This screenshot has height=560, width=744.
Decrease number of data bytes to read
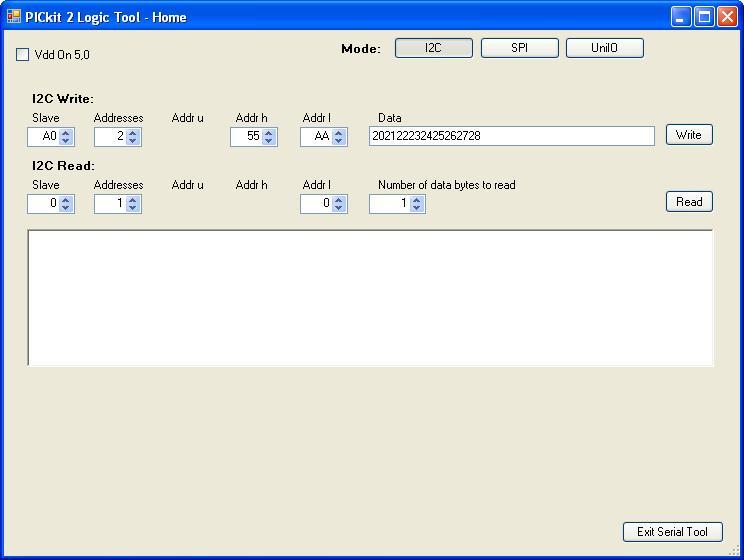click(x=417, y=208)
